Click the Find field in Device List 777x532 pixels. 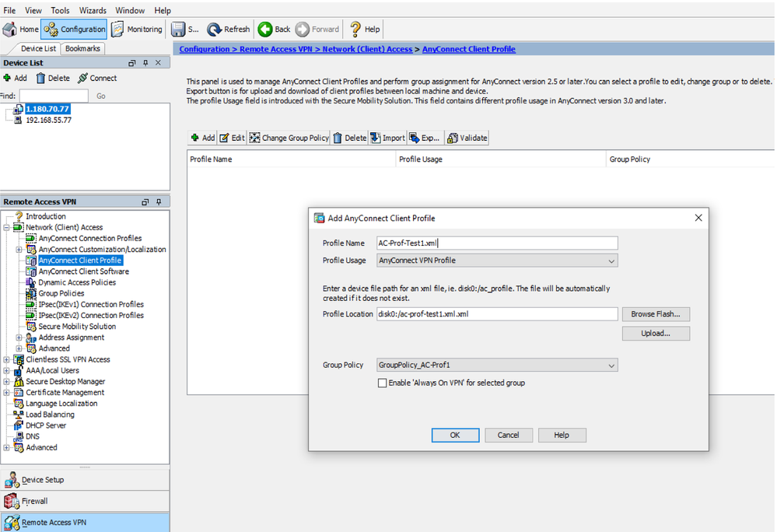coord(54,96)
